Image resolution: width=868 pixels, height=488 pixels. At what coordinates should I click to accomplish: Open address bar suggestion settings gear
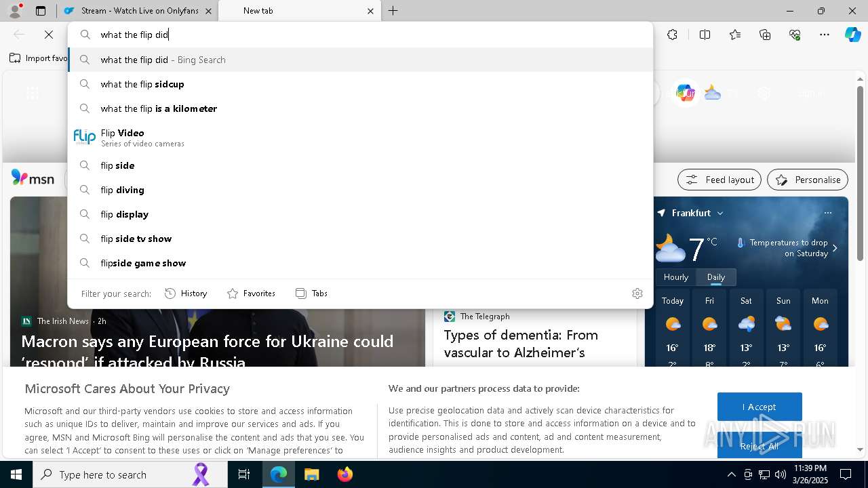coord(637,293)
